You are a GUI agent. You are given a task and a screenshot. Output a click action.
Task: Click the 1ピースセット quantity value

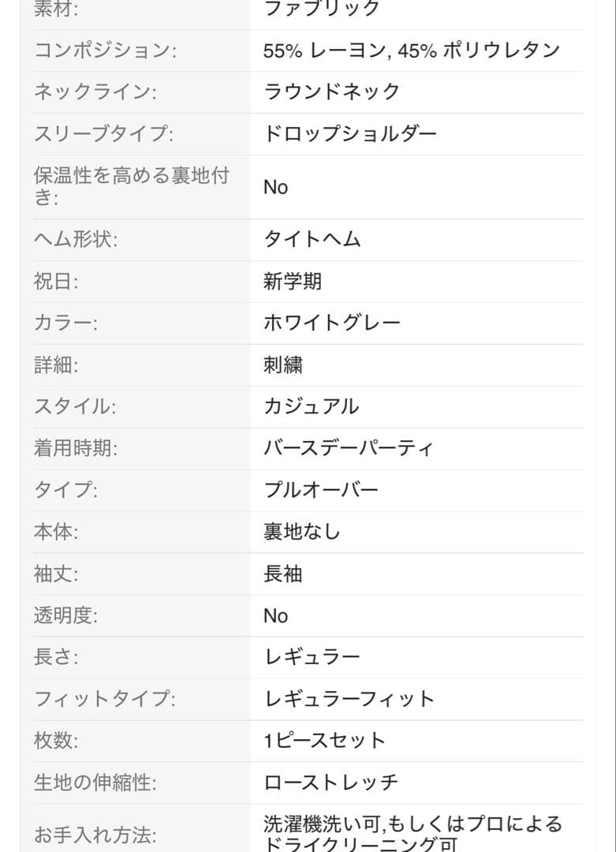pos(324,741)
